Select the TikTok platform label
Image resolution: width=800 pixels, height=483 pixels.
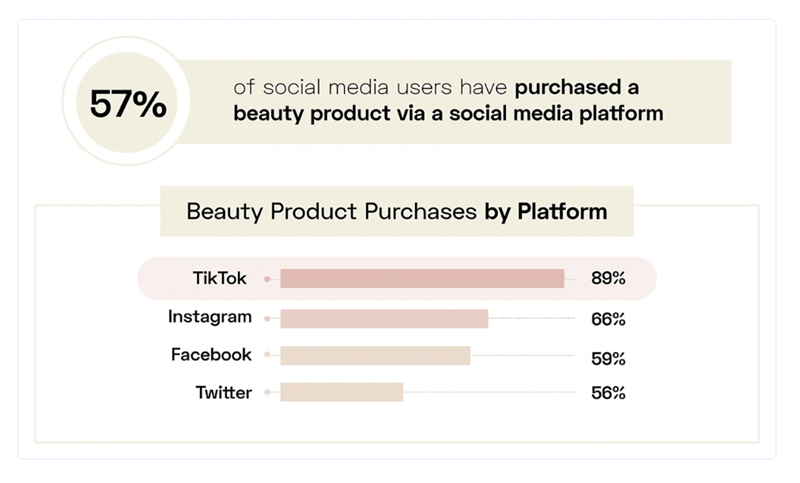tap(219, 279)
